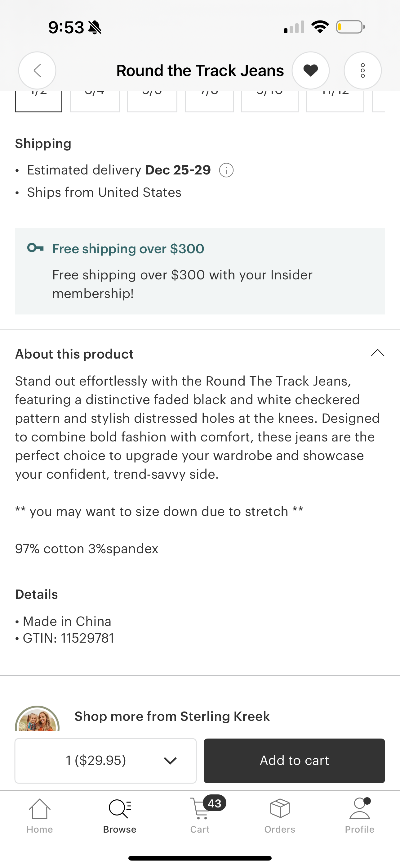This screenshot has width=400, height=868.
Task: Go to the Home tab
Action: click(40, 815)
